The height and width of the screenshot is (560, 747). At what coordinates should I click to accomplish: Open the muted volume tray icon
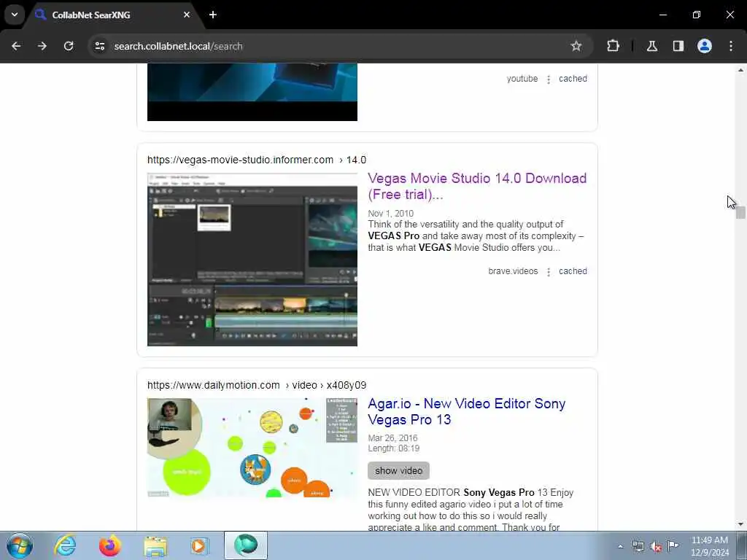pyautogui.click(x=656, y=547)
